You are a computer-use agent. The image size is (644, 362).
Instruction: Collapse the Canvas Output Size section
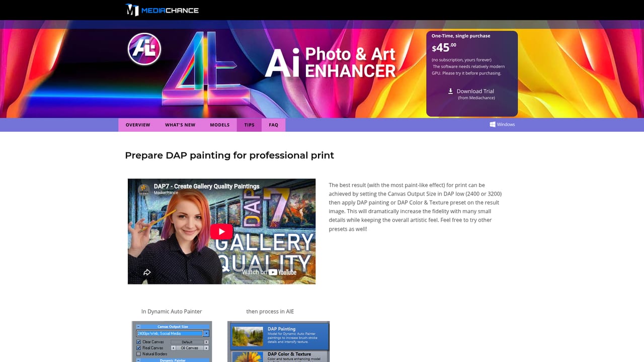pos(138,326)
